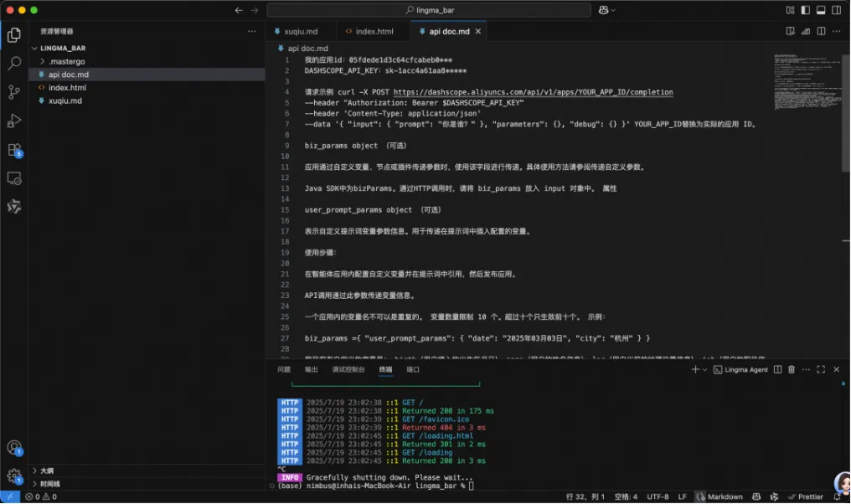851x504 pixels.
Task: Open errors and warnings count
Action: point(41,497)
